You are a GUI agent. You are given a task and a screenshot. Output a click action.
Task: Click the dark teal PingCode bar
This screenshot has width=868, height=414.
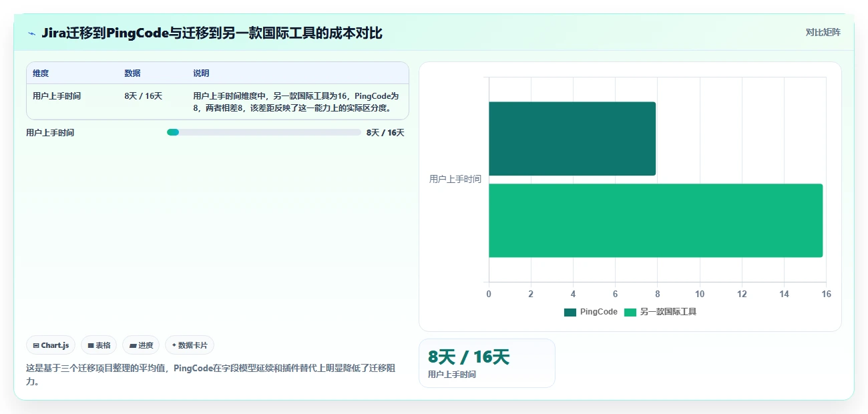click(x=572, y=139)
